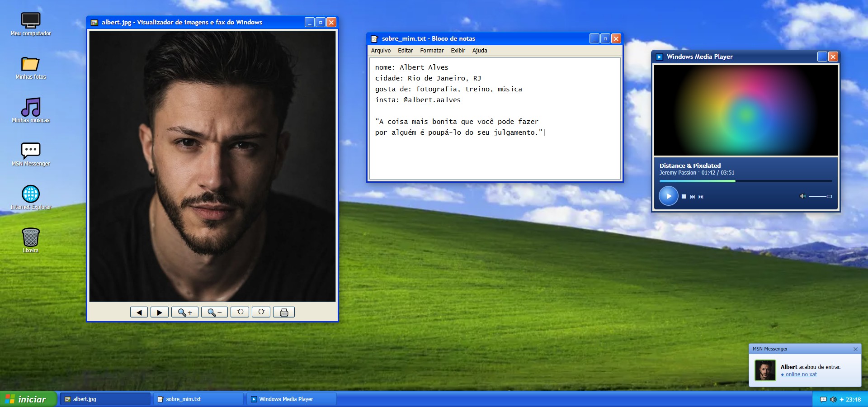Launch Internet Explorer desktop icon

pyautogui.click(x=31, y=198)
